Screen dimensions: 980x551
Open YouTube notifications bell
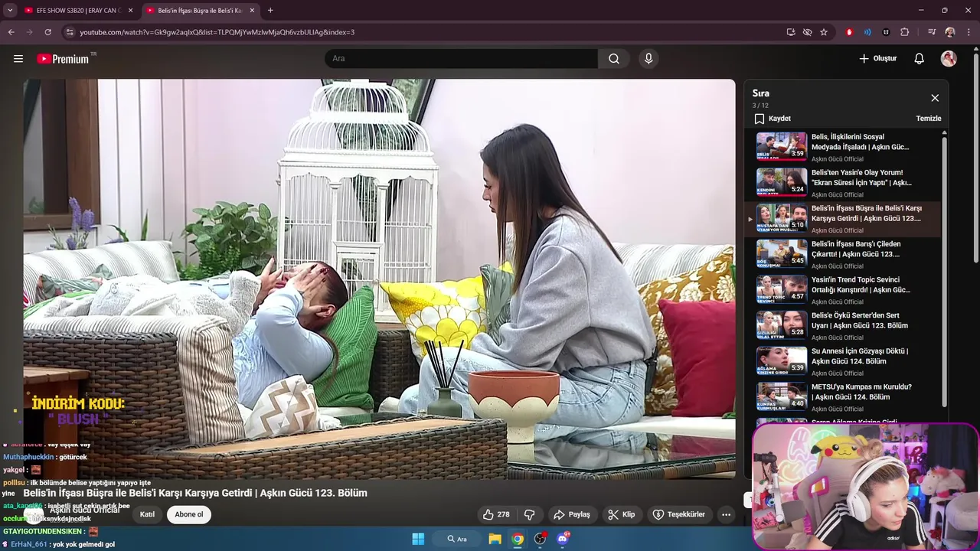click(920, 59)
